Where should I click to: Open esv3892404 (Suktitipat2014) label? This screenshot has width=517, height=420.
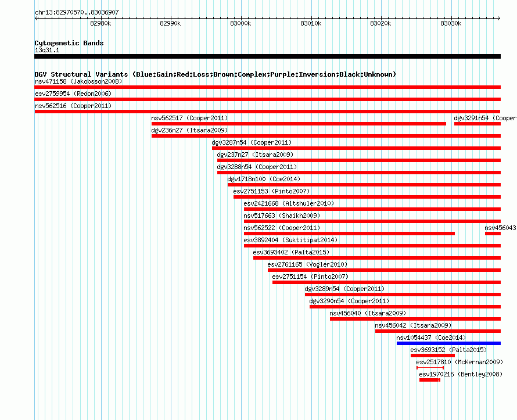tap(290, 240)
